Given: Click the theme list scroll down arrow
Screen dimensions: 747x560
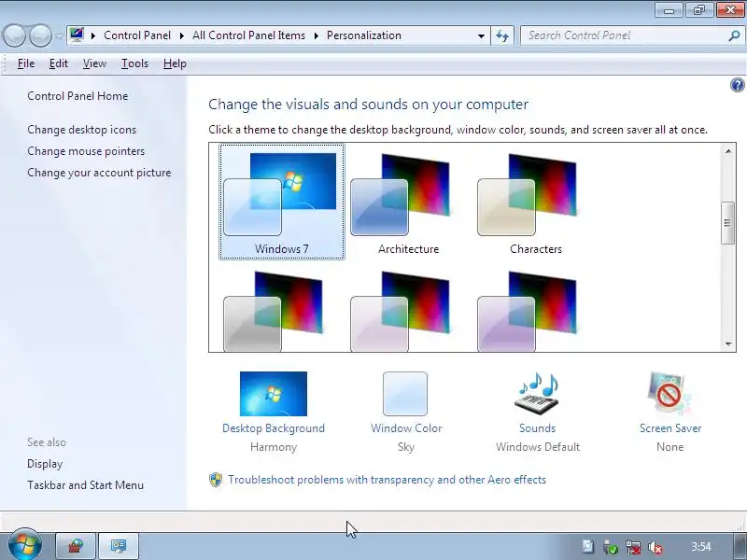Looking at the screenshot, I should click(728, 343).
